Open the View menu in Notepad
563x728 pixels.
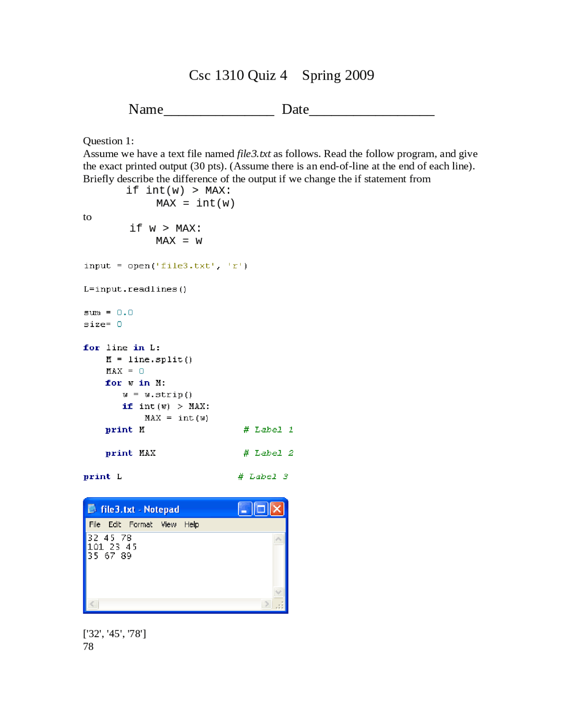tap(168, 524)
